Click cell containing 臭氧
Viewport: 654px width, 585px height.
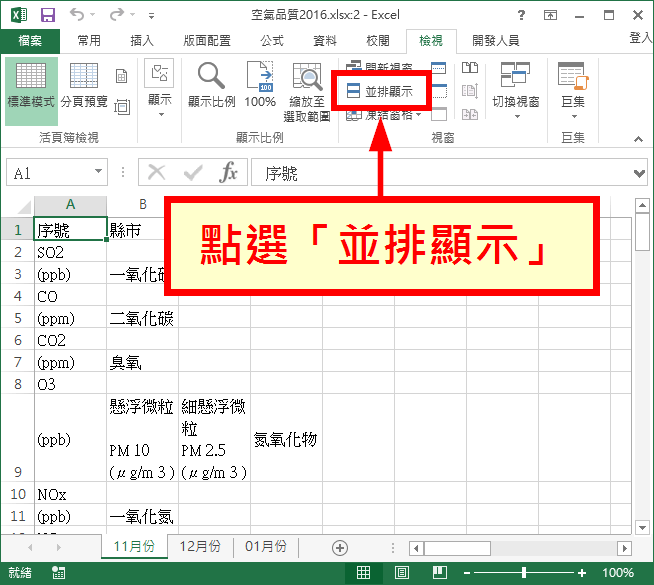[142, 362]
